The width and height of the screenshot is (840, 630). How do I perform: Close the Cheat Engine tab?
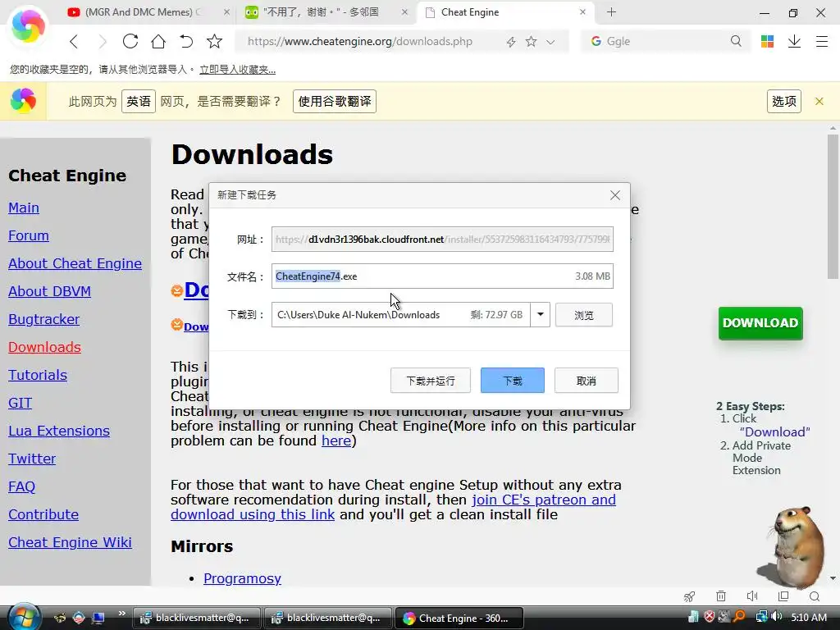(583, 11)
